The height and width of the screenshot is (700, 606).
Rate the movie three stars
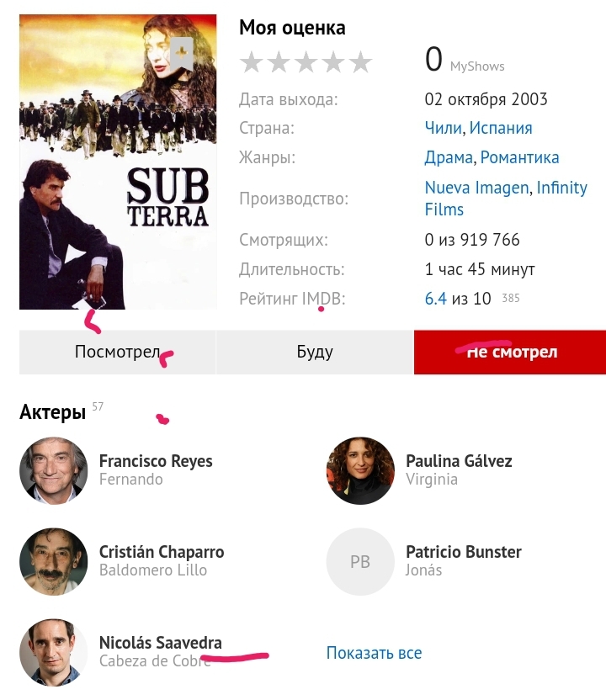(306, 62)
